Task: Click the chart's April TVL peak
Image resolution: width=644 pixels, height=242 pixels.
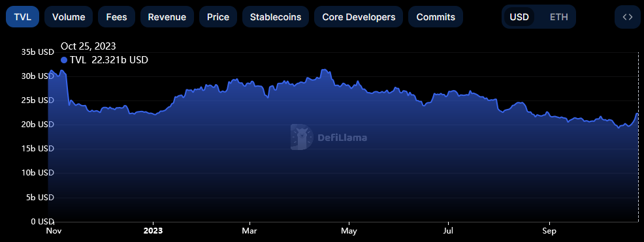Action: point(325,70)
